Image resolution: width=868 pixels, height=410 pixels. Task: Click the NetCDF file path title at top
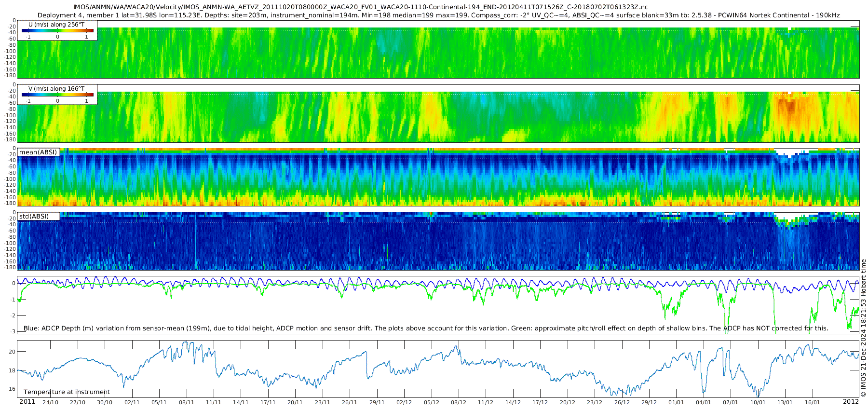coord(361,7)
